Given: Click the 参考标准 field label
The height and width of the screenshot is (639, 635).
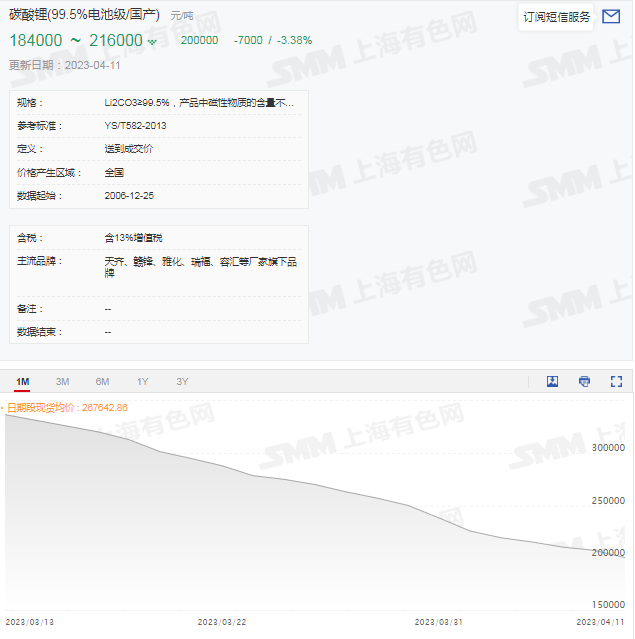Looking at the screenshot, I should pos(39,126).
